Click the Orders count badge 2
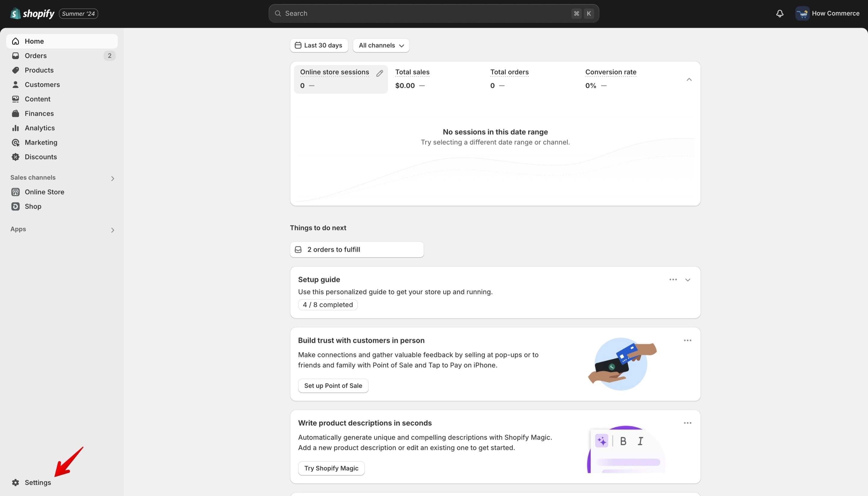The height and width of the screenshot is (496, 868). (109, 55)
